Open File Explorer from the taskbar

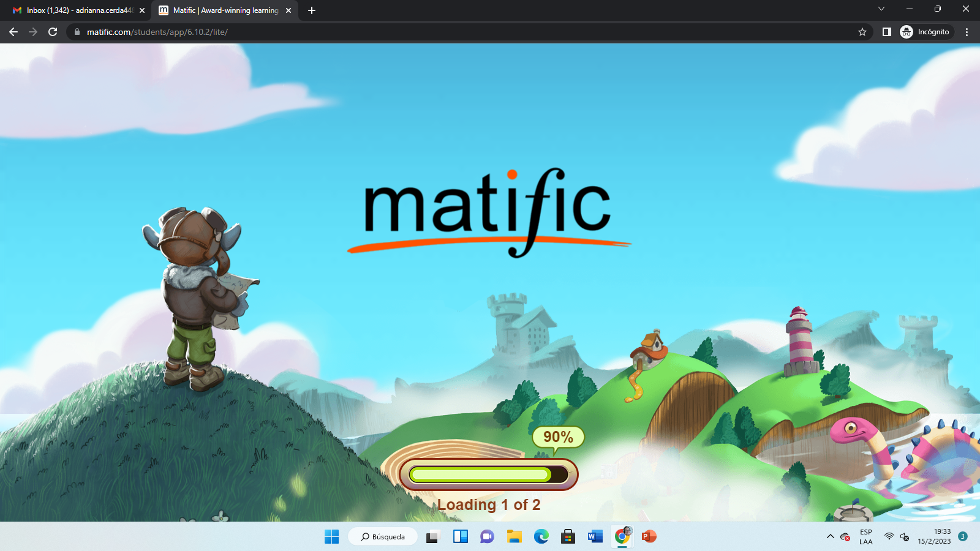coord(514,537)
